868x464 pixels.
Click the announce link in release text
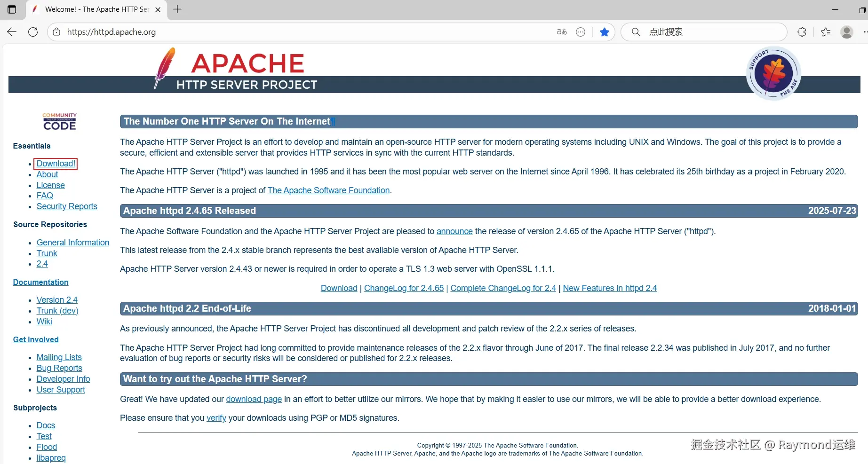[x=454, y=231]
